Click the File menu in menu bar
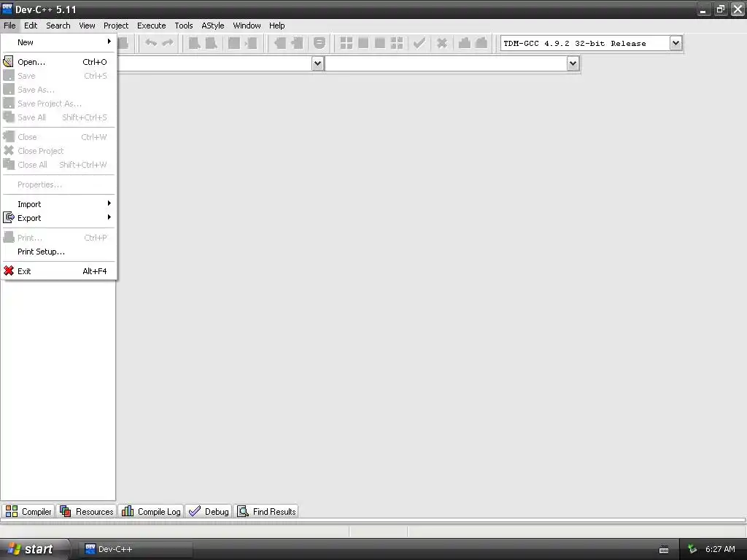 point(9,26)
